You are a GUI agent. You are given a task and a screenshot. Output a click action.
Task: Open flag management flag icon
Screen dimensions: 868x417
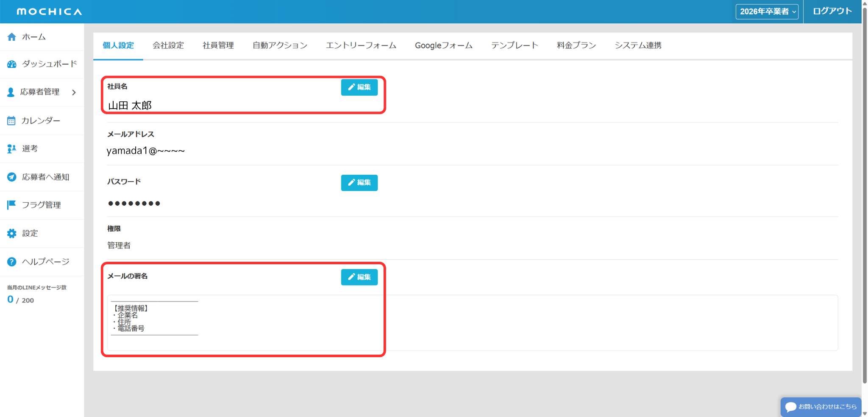pyautogui.click(x=11, y=205)
